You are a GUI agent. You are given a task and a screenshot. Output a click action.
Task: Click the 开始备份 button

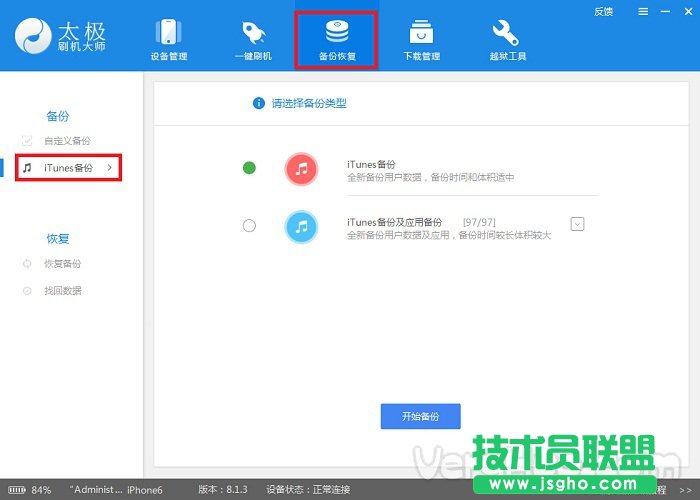click(x=421, y=417)
